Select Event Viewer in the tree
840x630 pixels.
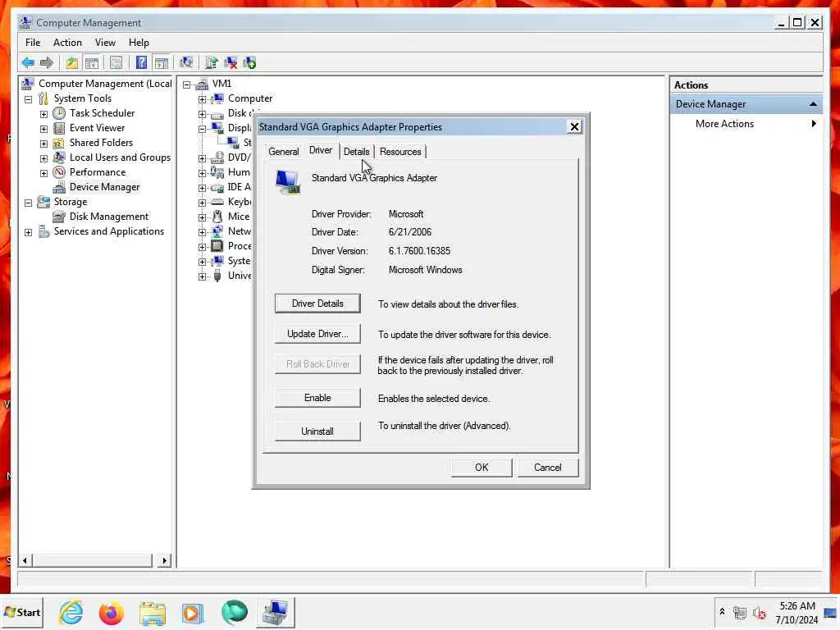click(x=97, y=127)
